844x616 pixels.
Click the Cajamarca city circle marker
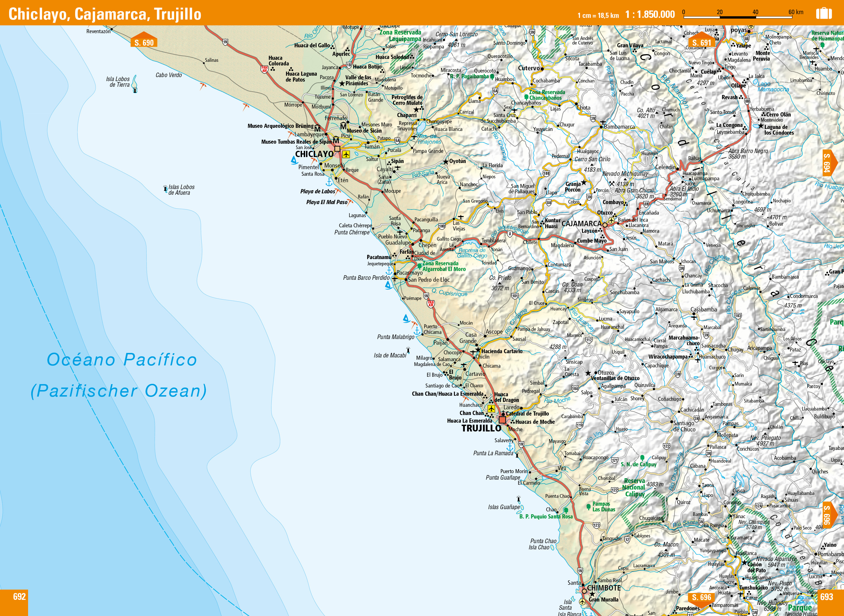pos(605,225)
